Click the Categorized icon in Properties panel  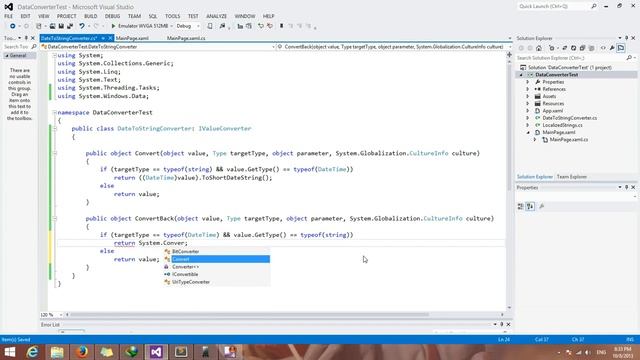tap(520, 207)
